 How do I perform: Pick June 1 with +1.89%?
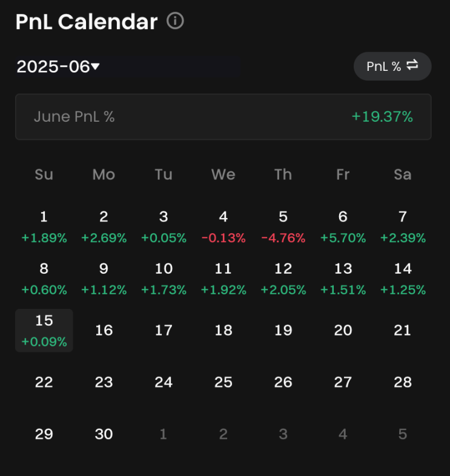(44, 226)
